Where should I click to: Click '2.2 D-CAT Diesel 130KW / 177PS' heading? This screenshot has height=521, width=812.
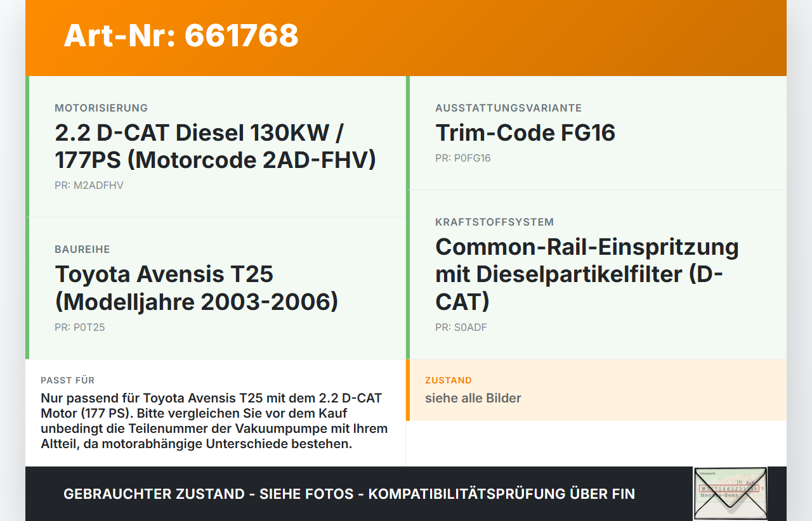tap(216, 146)
